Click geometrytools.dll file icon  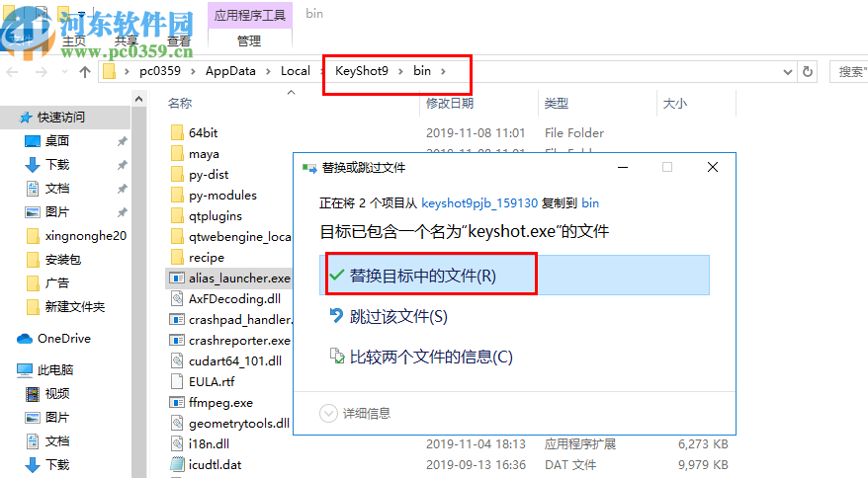tap(177, 424)
